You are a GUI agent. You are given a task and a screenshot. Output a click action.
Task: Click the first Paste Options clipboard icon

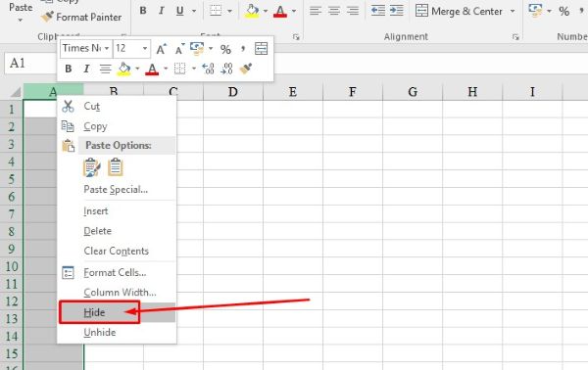tap(92, 167)
